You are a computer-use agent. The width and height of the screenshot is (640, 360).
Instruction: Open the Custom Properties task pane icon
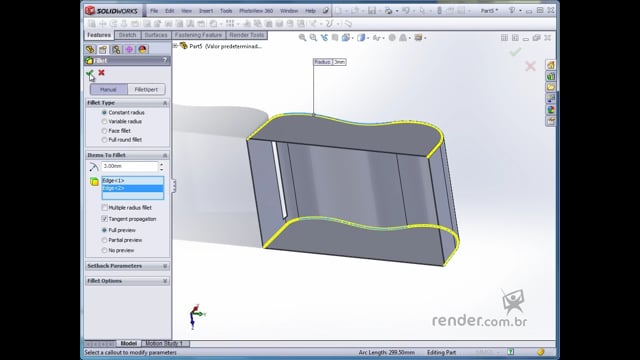coord(551,121)
